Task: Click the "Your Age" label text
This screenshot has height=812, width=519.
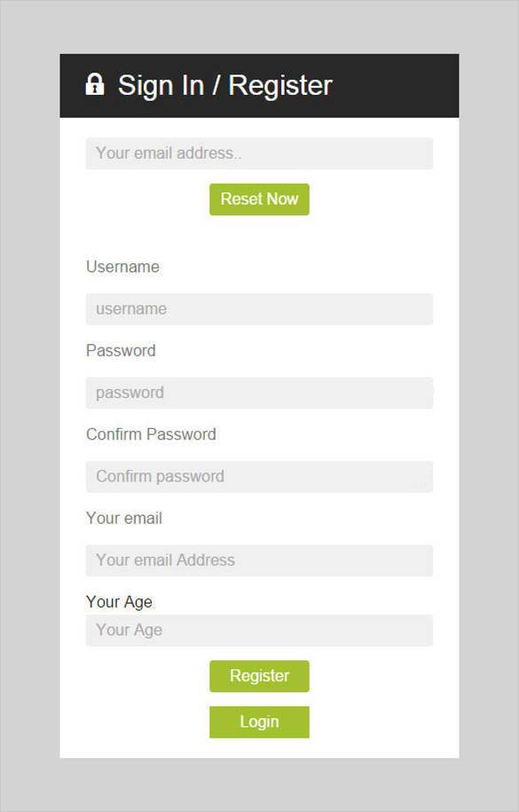Action: [118, 602]
